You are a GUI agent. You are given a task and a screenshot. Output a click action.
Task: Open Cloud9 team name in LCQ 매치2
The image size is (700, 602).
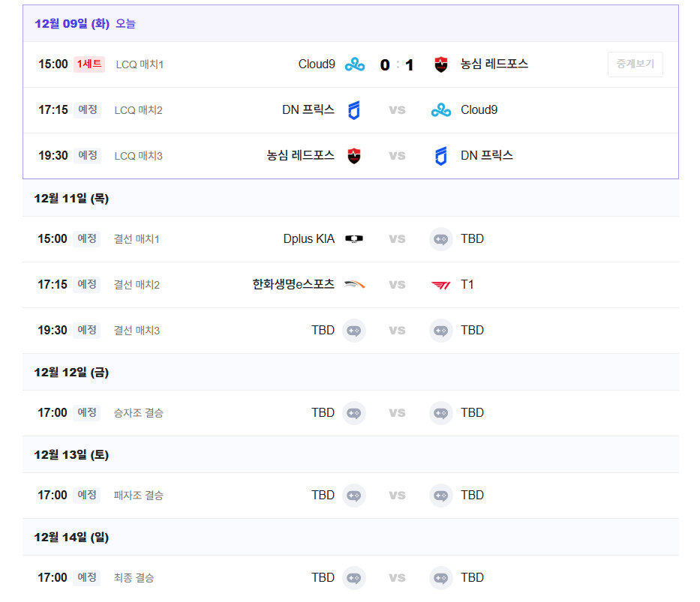pos(479,109)
